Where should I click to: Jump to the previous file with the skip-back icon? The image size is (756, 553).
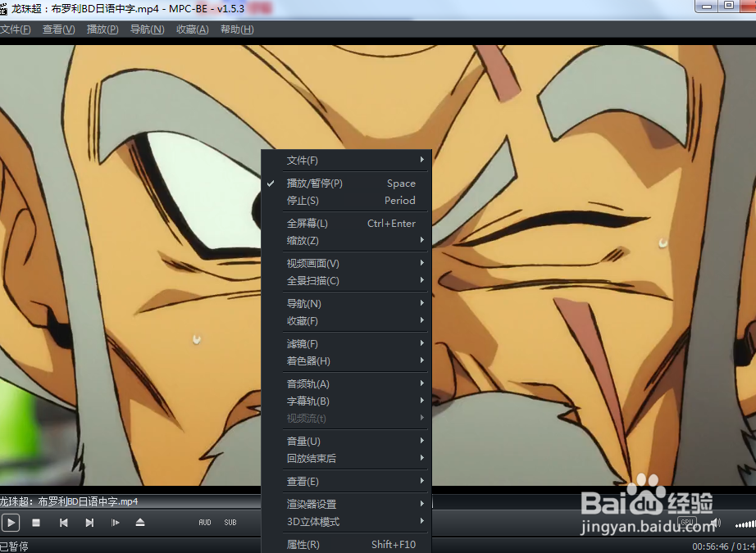[64, 523]
